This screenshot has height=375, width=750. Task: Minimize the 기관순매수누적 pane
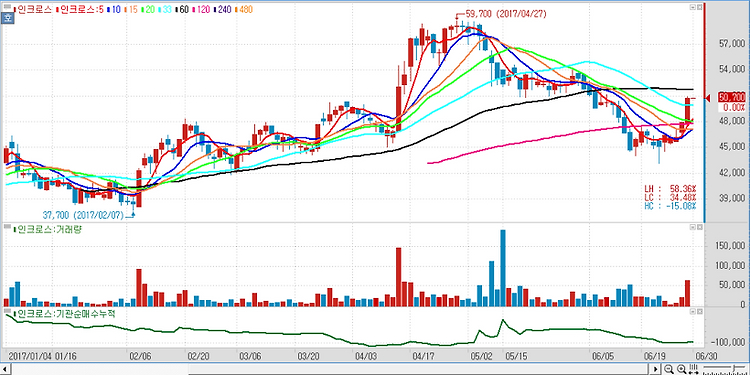pyautogui.click(x=693, y=311)
